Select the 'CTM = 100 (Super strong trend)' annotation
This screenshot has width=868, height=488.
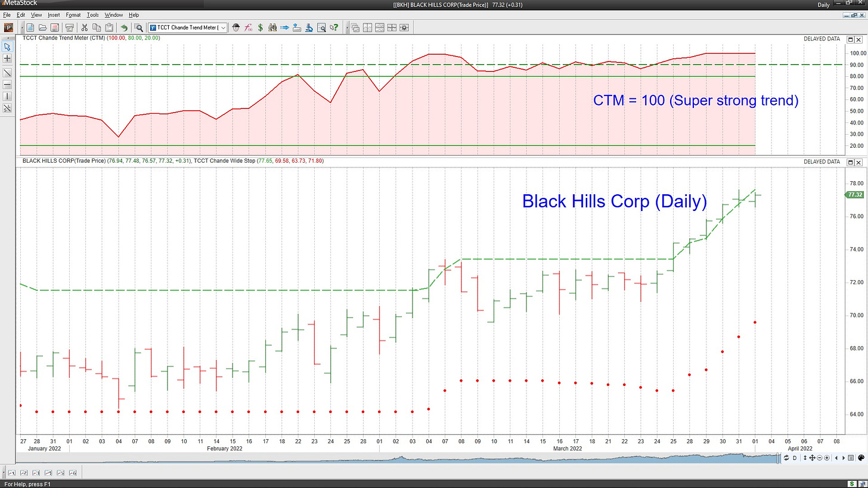(695, 100)
